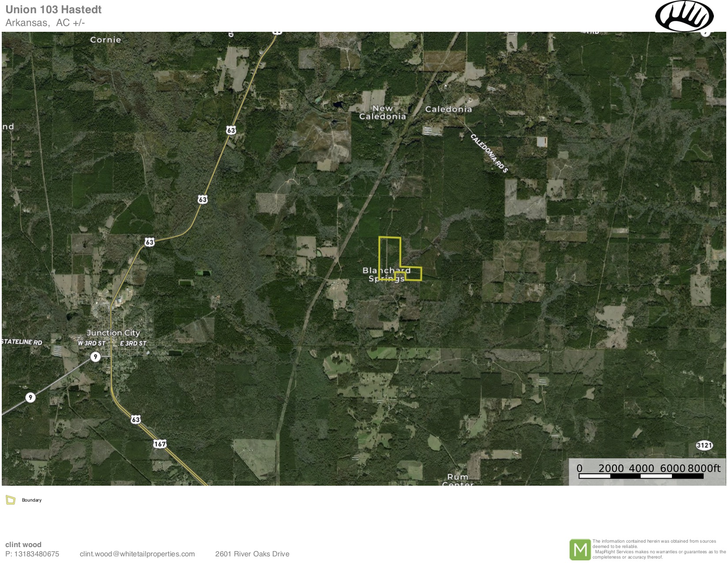Click the yellow Boundary legend icon
Screen dimensions: 728x563
11,500
